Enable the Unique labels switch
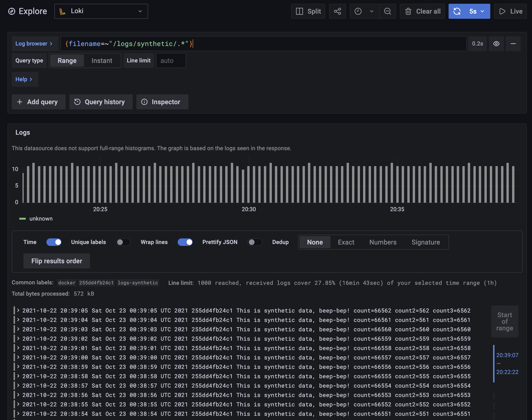Viewport: 532px width, 420px height. coord(123,242)
